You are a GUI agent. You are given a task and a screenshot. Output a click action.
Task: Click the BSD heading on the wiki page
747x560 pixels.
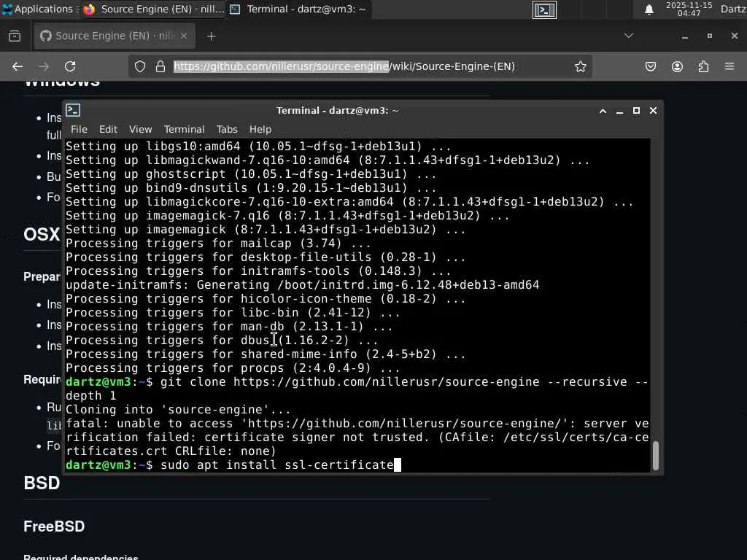point(42,483)
